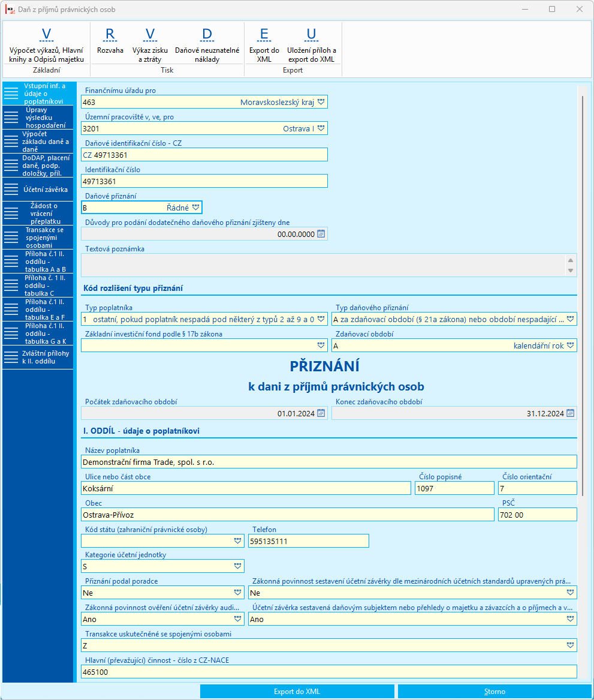Open calendar icon for dodatečné přiznání date
The image size is (594, 700).
321,234
